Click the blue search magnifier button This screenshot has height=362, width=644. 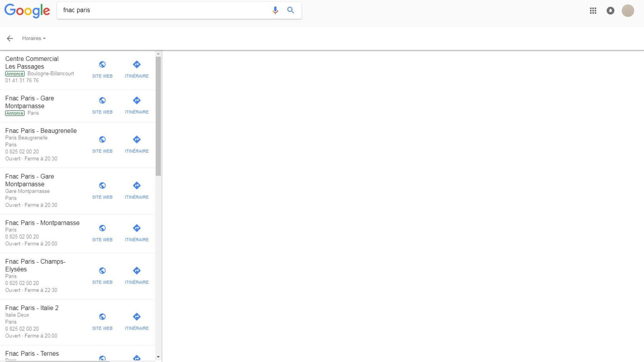click(291, 10)
